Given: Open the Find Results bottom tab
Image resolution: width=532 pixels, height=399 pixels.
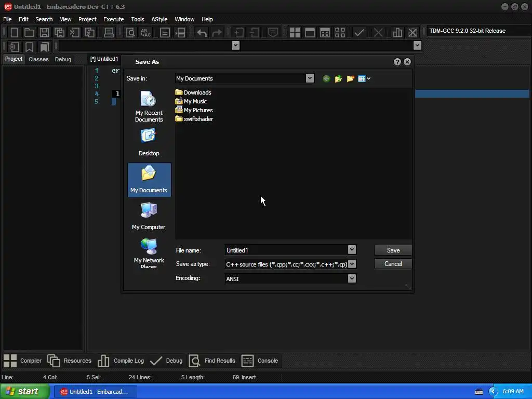Looking at the screenshot, I should tap(212, 361).
